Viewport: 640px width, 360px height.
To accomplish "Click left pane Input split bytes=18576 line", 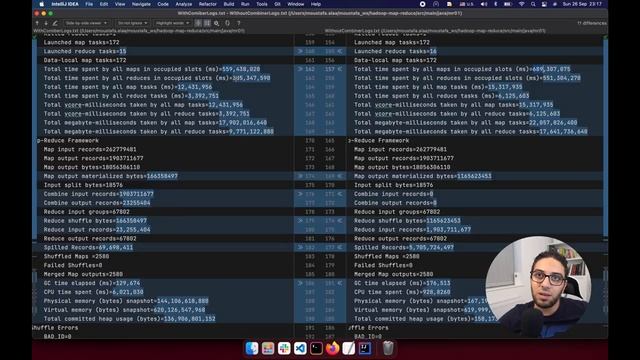I will [x=83, y=185].
